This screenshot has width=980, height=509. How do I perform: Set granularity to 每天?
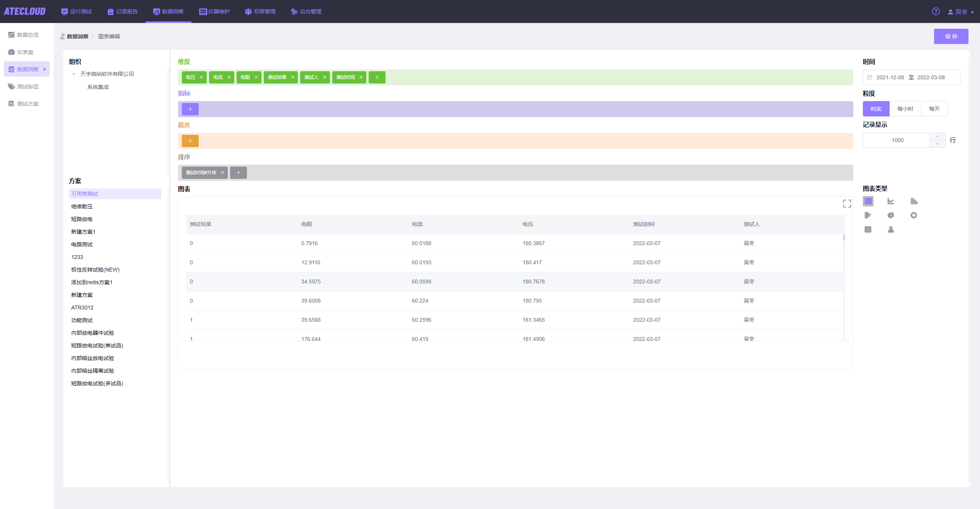tap(934, 109)
